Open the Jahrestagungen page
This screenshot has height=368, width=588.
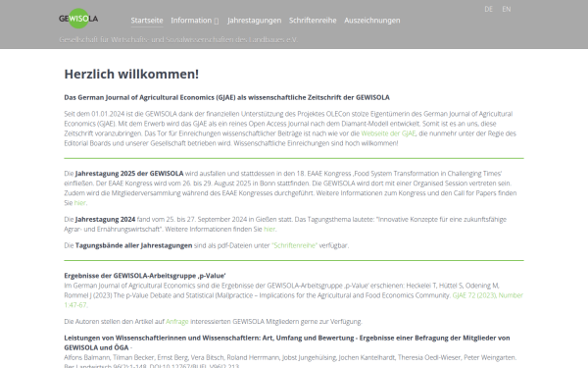[x=254, y=21]
